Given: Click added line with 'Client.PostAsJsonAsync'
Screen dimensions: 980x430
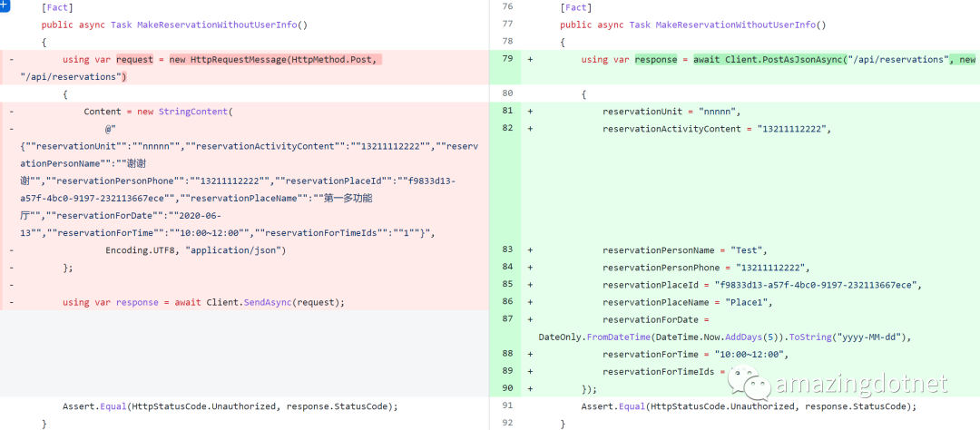Looking at the screenshot, I should (778, 59).
